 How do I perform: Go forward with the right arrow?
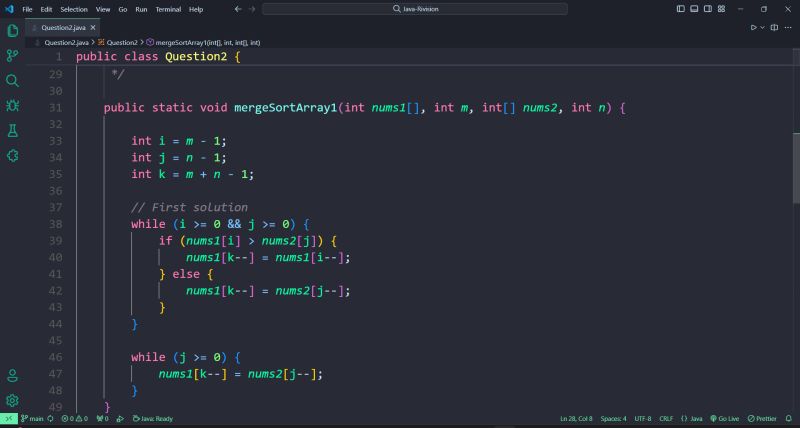click(x=252, y=9)
